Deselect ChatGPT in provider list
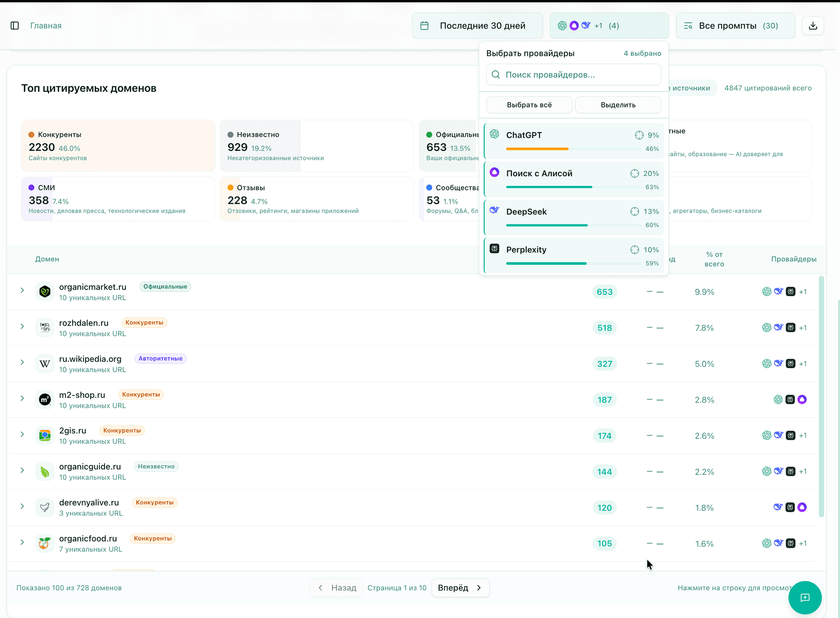 pos(524,135)
